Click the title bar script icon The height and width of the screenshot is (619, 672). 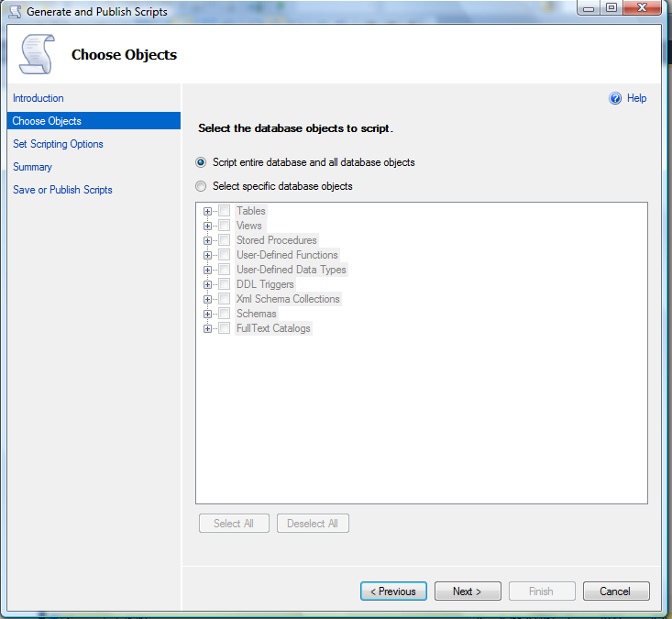coord(14,12)
